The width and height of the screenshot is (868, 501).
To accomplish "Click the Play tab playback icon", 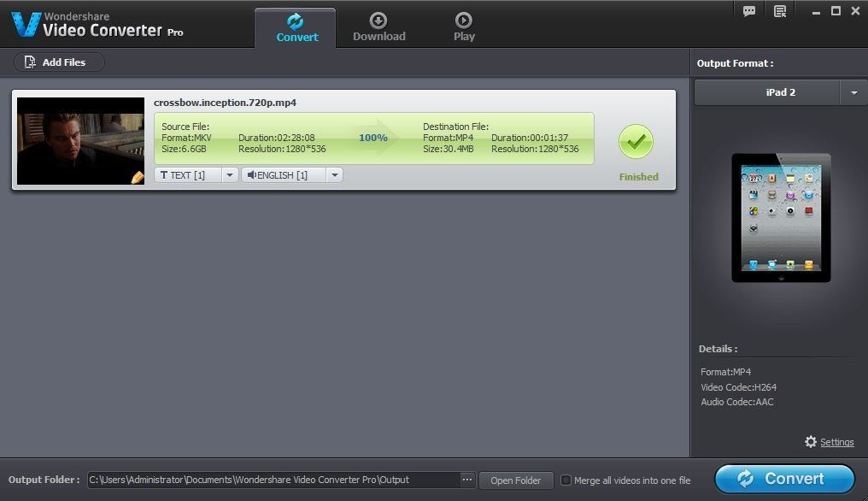I will (x=463, y=21).
